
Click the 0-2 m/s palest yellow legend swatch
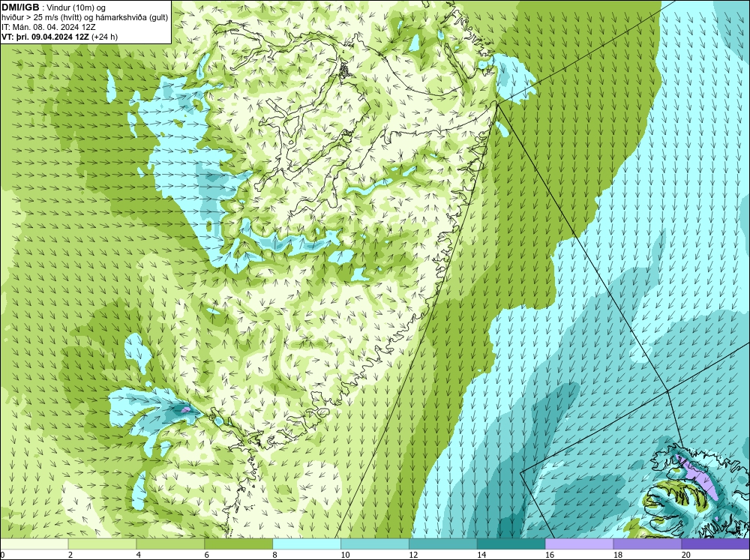point(34,544)
